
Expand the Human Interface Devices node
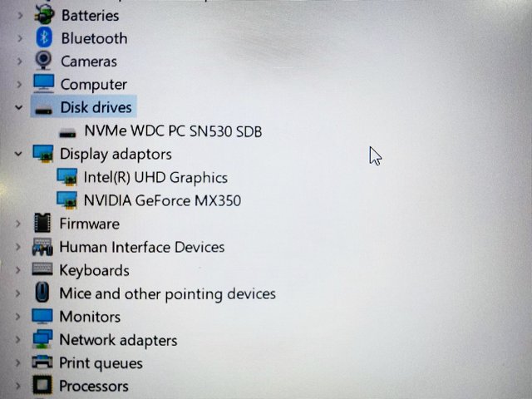pyautogui.click(x=18, y=247)
